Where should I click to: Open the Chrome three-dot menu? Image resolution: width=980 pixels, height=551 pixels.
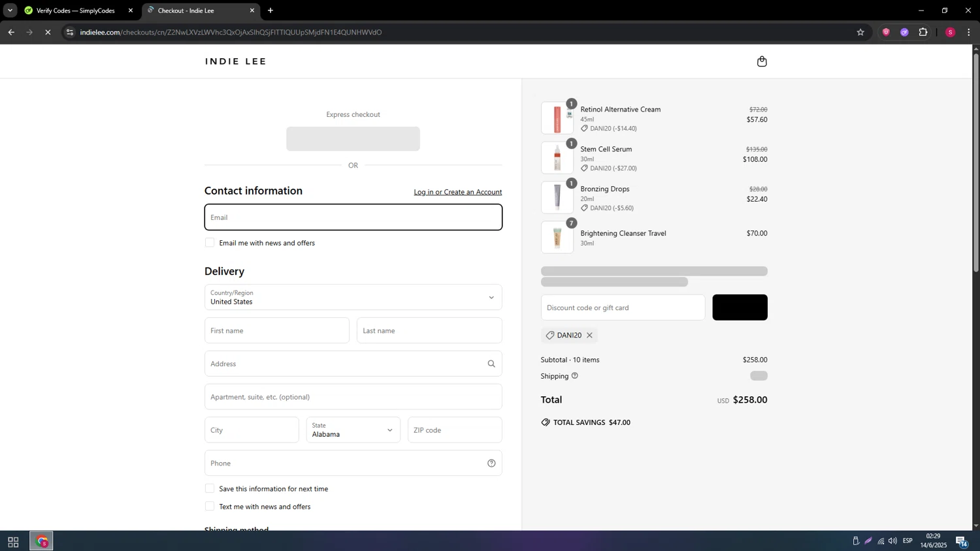(x=969, y=32)
